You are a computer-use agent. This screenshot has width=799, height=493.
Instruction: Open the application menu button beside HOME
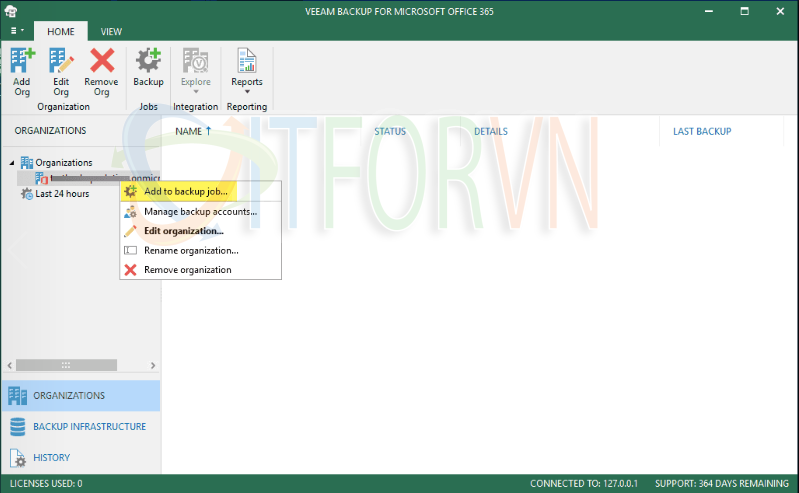point(15,32)
